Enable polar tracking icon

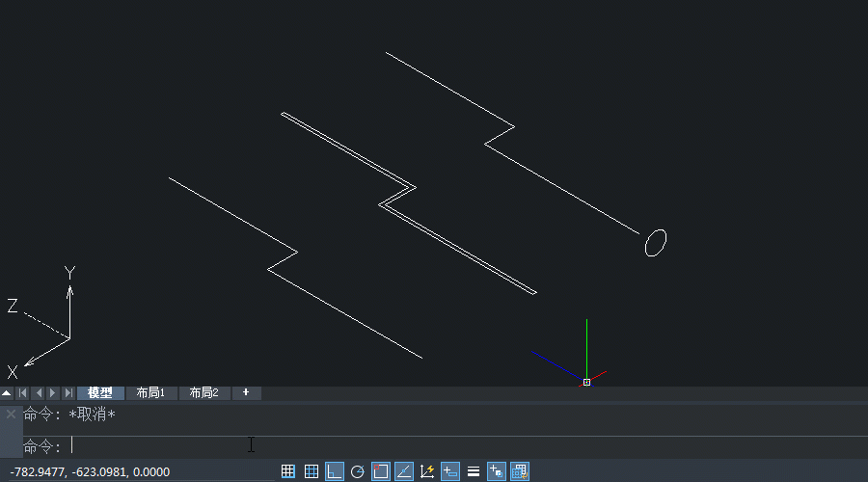[358, 471]
